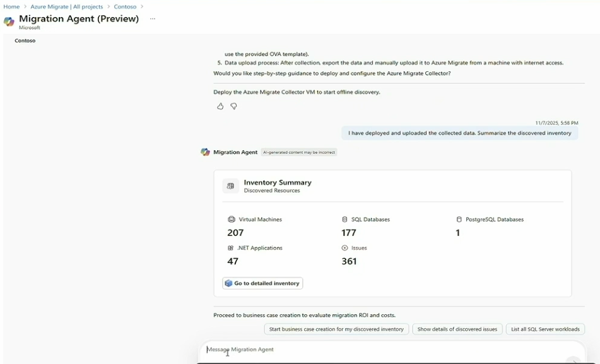The width and height of the screenshot is (600, 364).
Task: Click the Migration Agent avatar in chat
Action: [205, 152]
